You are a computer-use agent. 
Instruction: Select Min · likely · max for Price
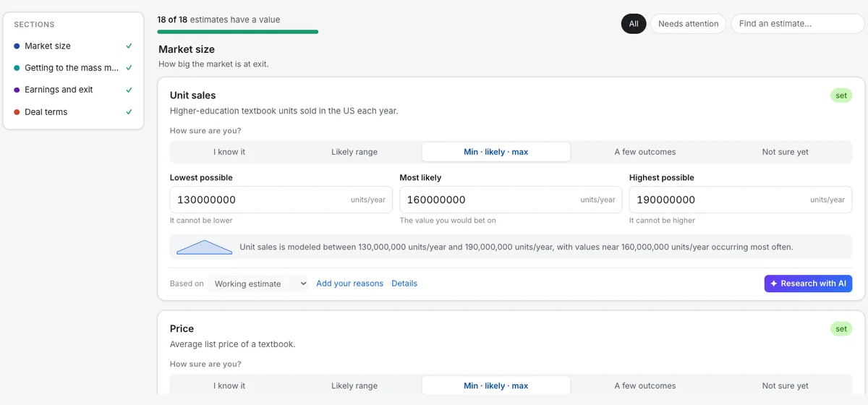coord(496,385)
